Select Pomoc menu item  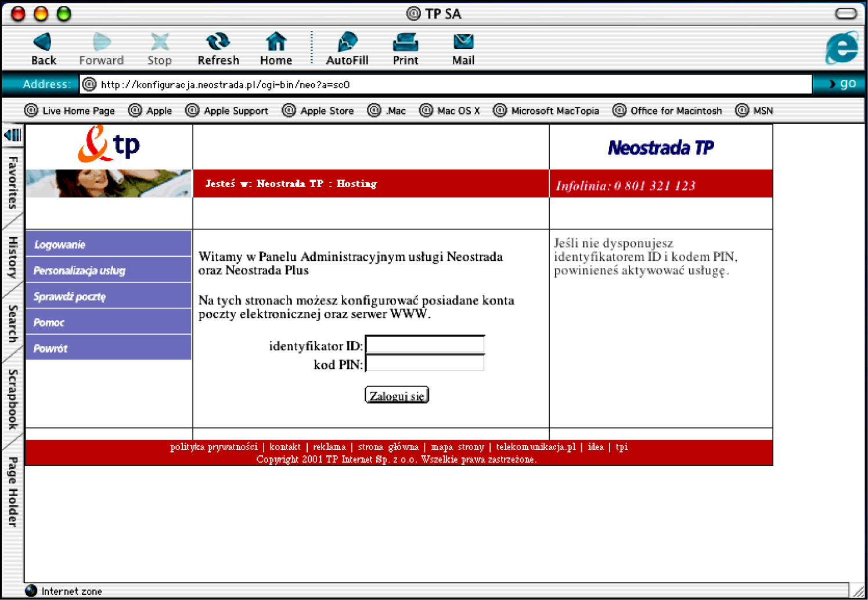tap(109, 322)
